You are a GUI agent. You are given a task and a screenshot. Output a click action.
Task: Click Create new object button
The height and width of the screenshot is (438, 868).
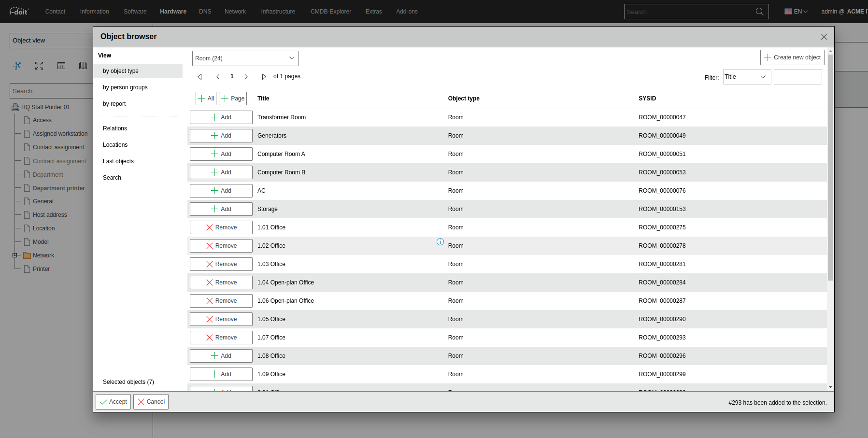[792, 57]
